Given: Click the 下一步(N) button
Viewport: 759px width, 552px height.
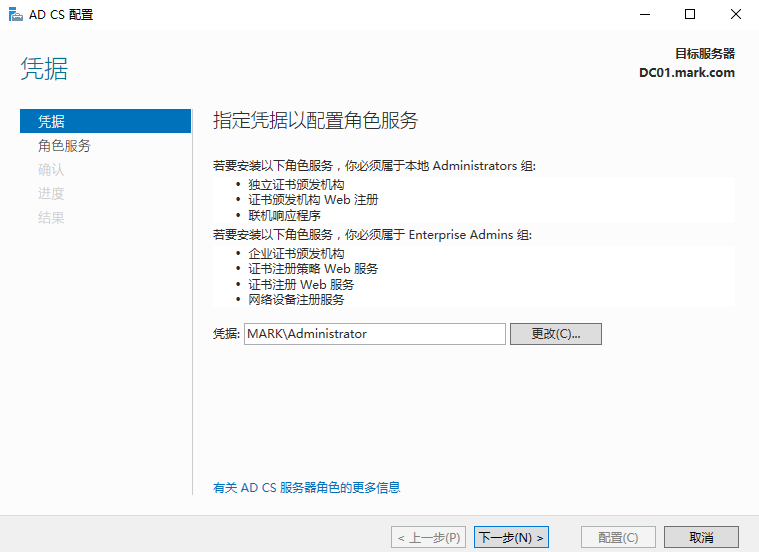Looking at the screenshot, I should click(x=511, y=537).
